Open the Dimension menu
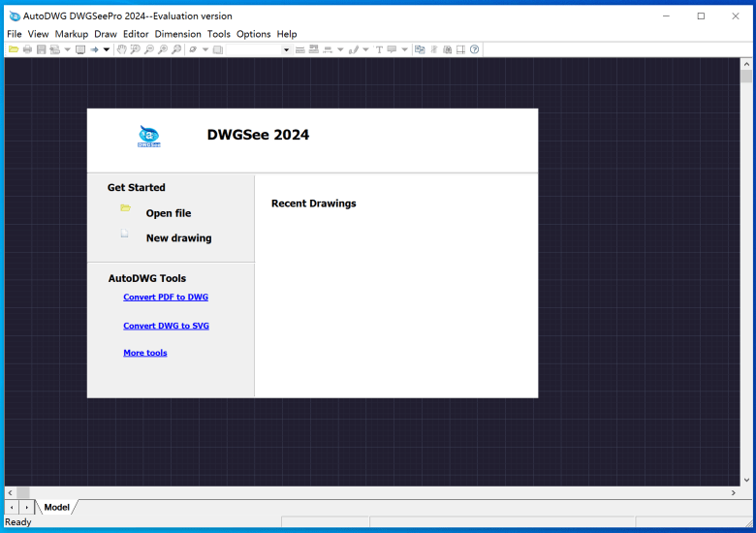756x533 pixels. coord(177,34)
